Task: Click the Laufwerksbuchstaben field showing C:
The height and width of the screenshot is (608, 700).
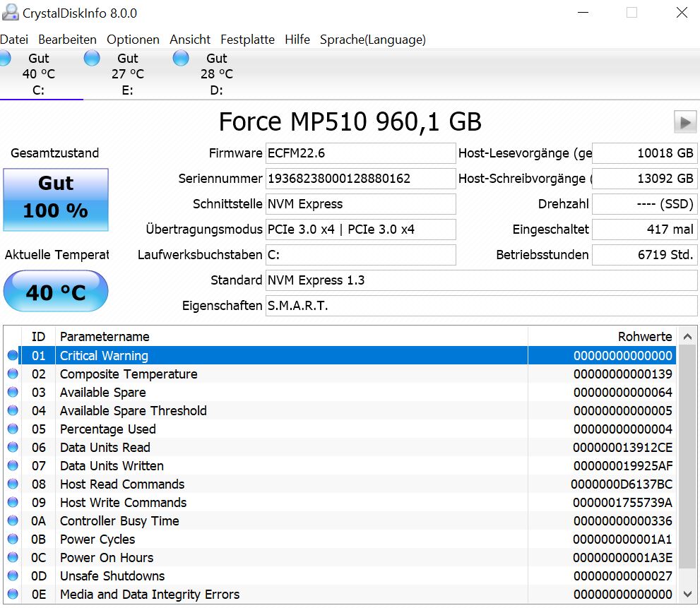Action: coord(361,256)
